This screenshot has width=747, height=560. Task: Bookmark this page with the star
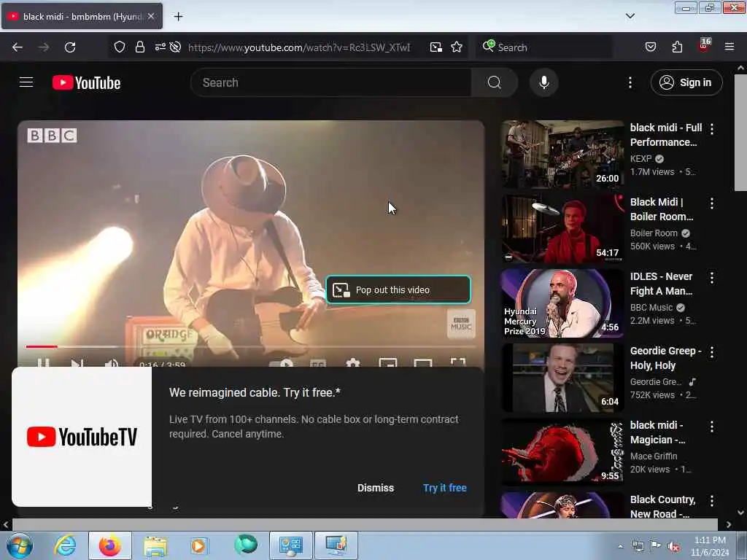(457, 47)
